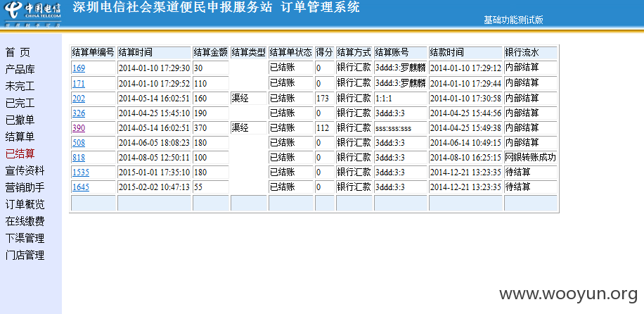Click the 基础功能测试版 label in header
The image size is (644, 314).
click(513, 20)
